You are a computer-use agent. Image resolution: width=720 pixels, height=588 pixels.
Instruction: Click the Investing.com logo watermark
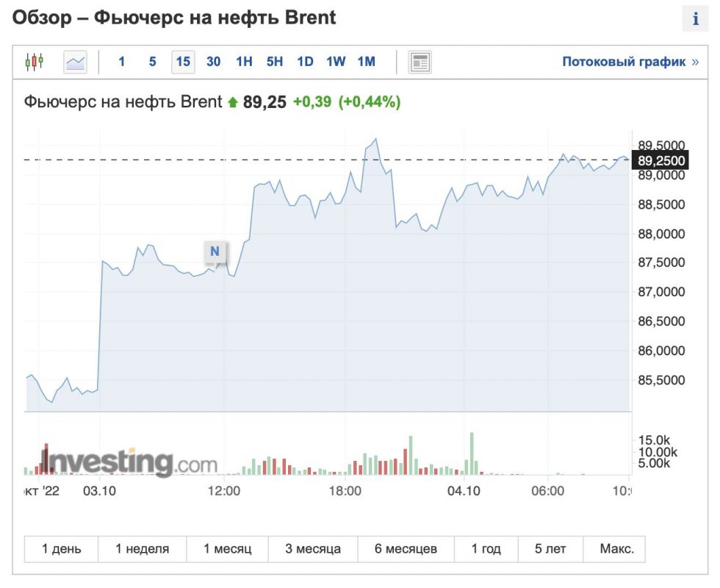click(x=129, y=463)
